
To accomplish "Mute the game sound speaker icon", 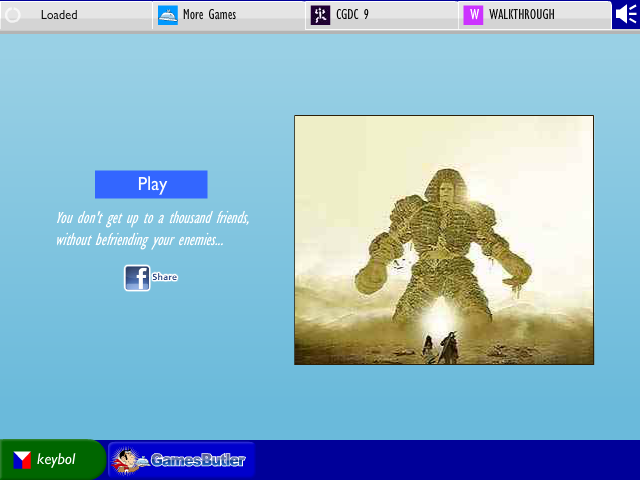I will (x=626, y=15).
